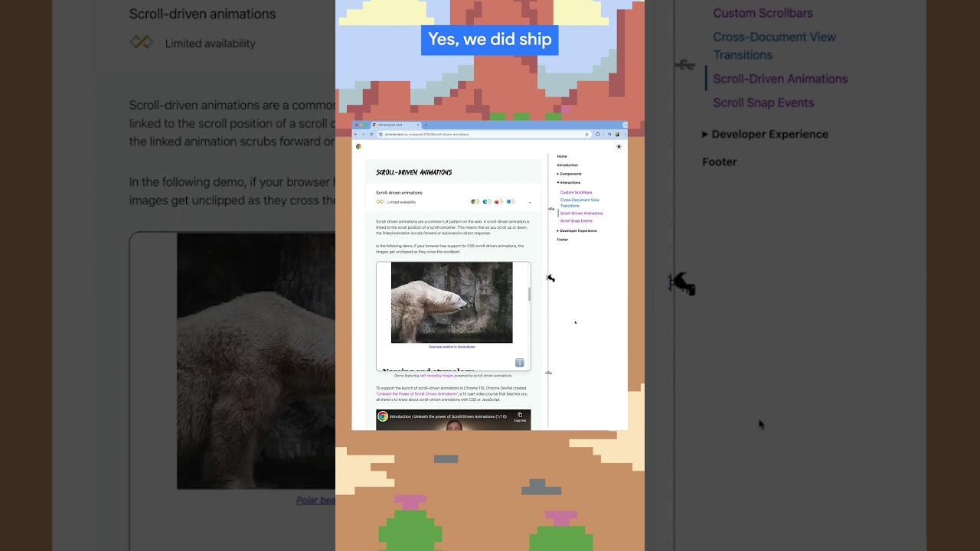Open site info icon in the address bar
The width and height of the screenshot is (980, 551).
(381, 134)
